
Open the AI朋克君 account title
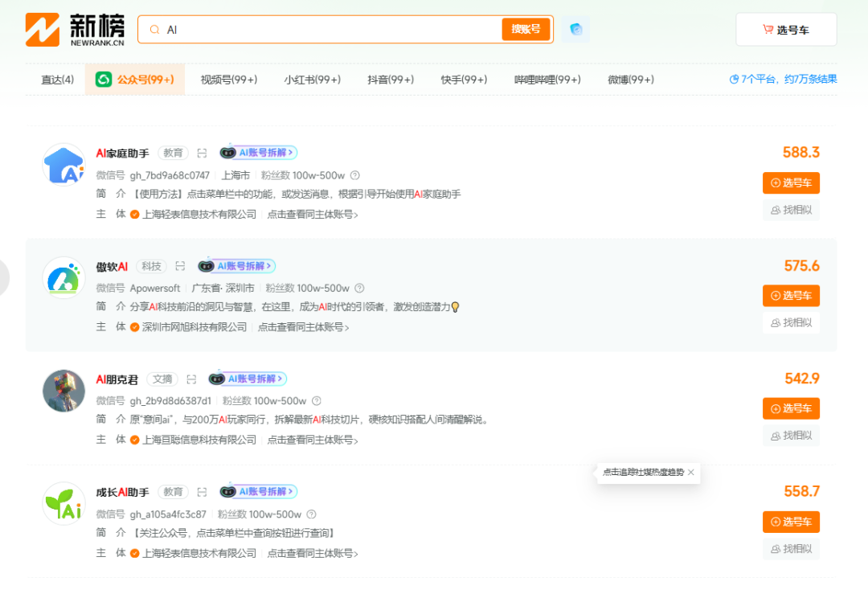click(x=117, y=379)
